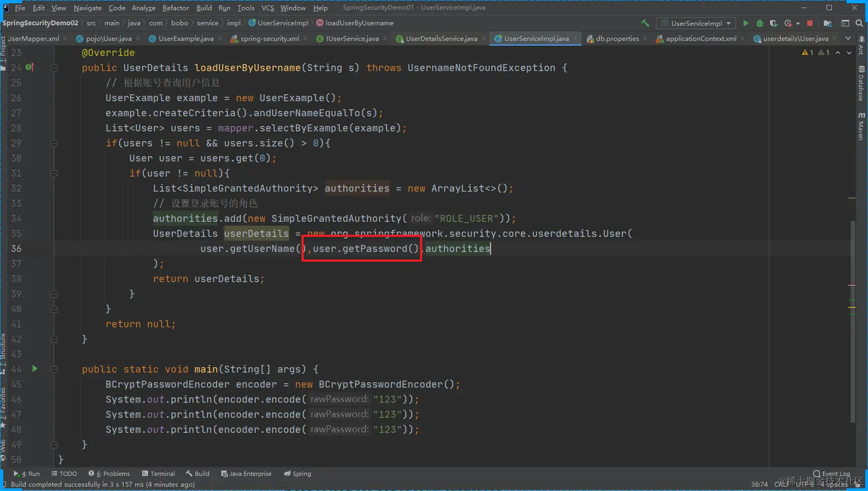Click the green run gutter icon beside main

pyautogui.click(x=34, y=369)
